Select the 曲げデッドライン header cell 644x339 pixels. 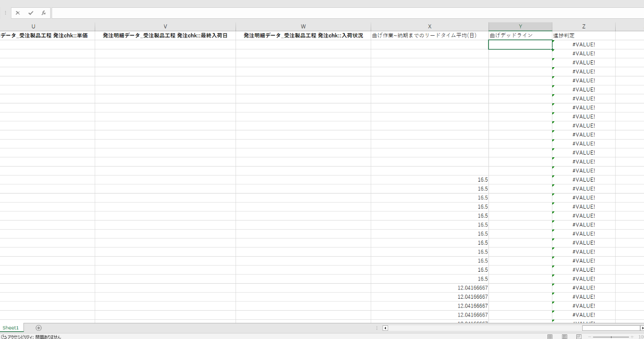coord(520,35)
